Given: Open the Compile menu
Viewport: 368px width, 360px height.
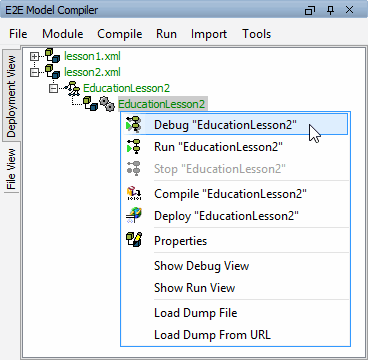Looking at the screenshot, I should [120, 34].
